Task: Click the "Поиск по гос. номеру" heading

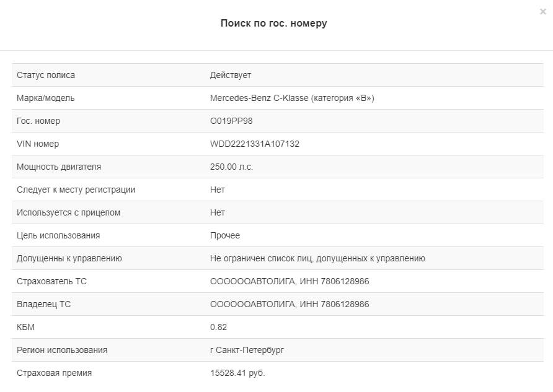Action: pyautogui.click(x=273, y=24)
